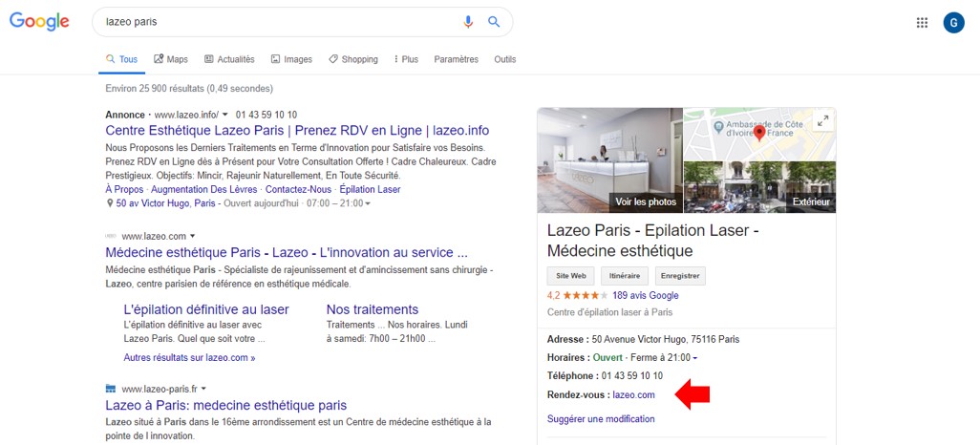Click the phone number 01 43 59 10 10 in panel
Viewport: 980px width, 445px height.
coord(632,376)
